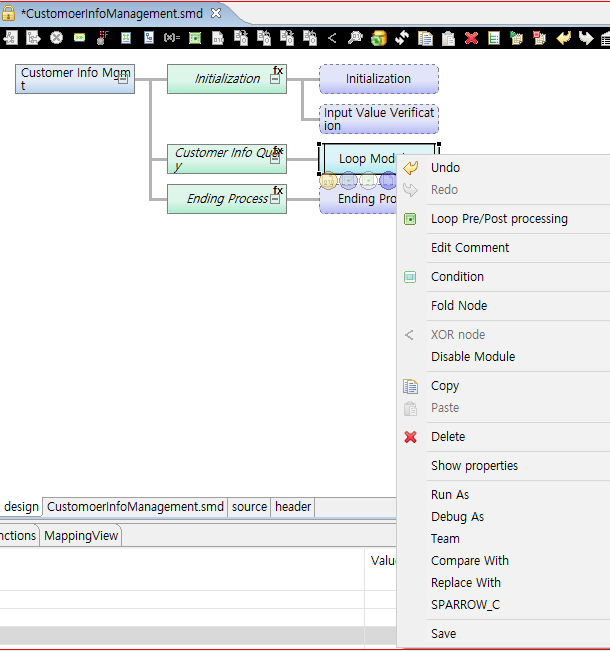This screenshot has width=610, height=651.
Task: Click the copy pages icon in toolbar
Action: (425, 38)
